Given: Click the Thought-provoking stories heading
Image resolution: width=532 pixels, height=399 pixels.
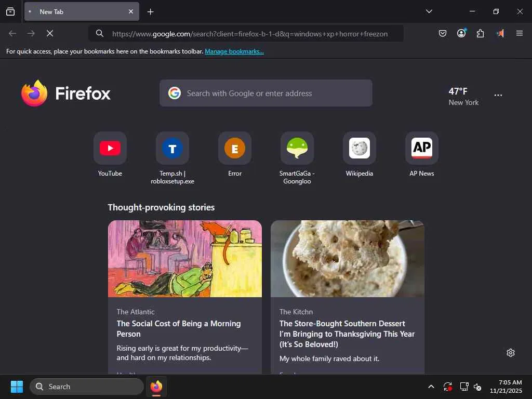Looking at the screenshot, I should click(x=161, y=207).
